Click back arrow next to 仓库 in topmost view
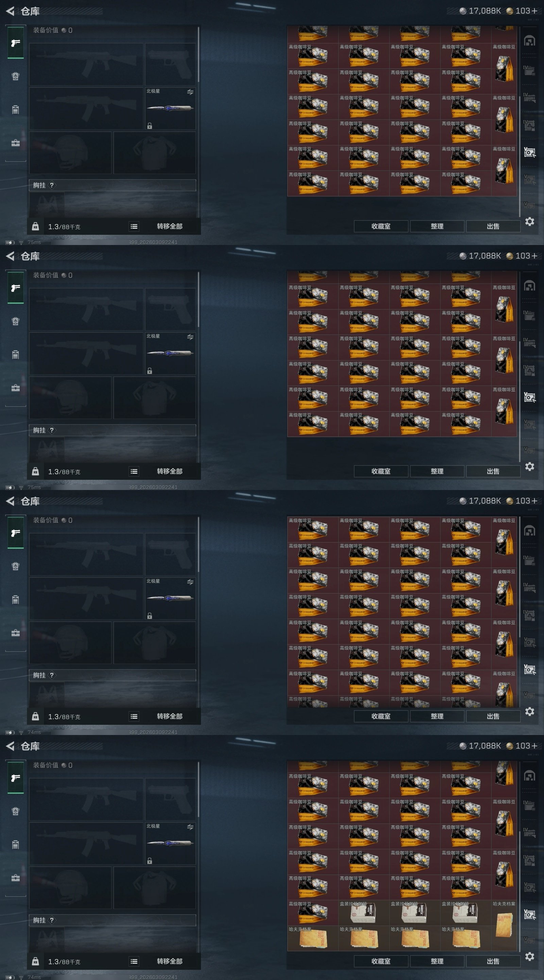544x980 pixels. click(10, 11)
